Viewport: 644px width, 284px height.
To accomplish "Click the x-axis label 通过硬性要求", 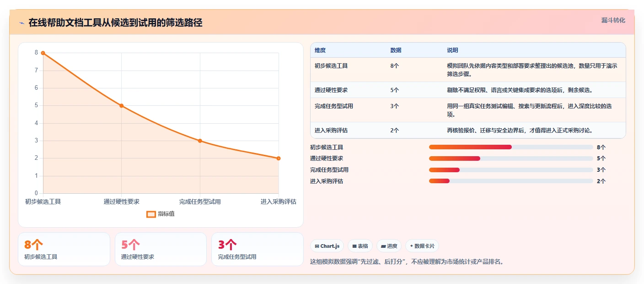I will (122, 202).
